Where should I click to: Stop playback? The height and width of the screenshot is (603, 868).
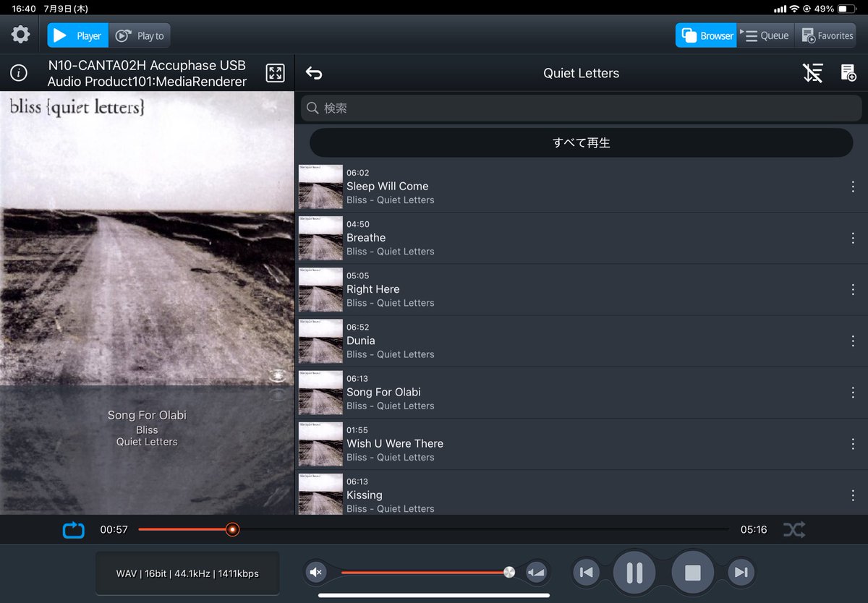[693, 573]
